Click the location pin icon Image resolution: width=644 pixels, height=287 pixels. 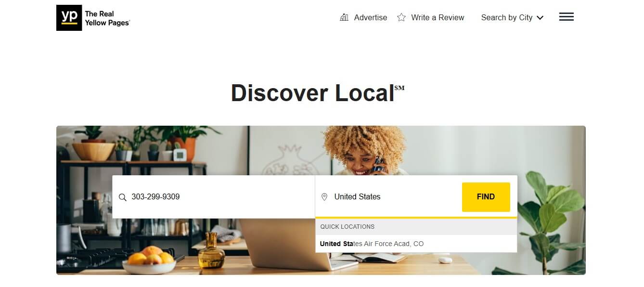tap(324, 197)
